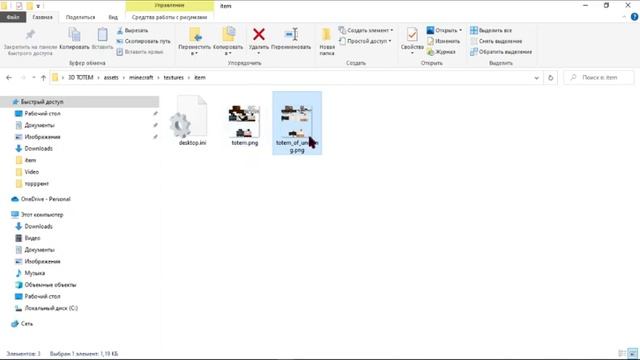The width and height of the screenshot is (640, 360).
Task: Create a New folder (Новая папка)
Action: coord(327,41)
